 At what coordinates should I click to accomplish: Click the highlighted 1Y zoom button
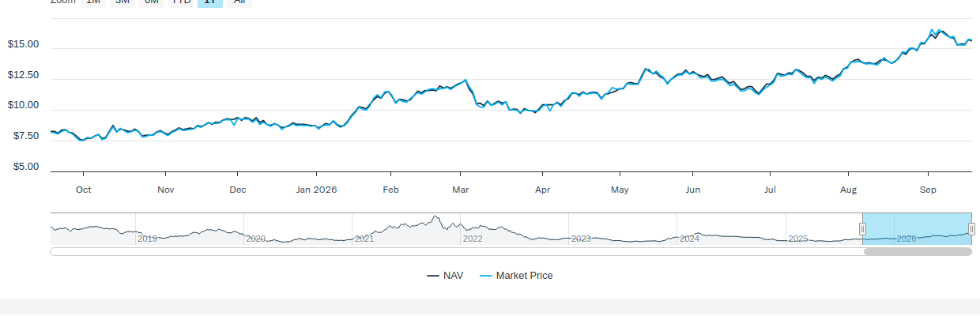click(210, 2)
